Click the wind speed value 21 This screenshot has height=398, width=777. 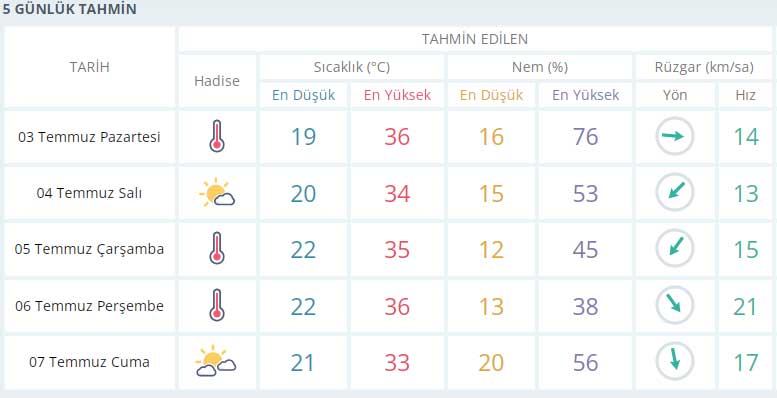746,306
